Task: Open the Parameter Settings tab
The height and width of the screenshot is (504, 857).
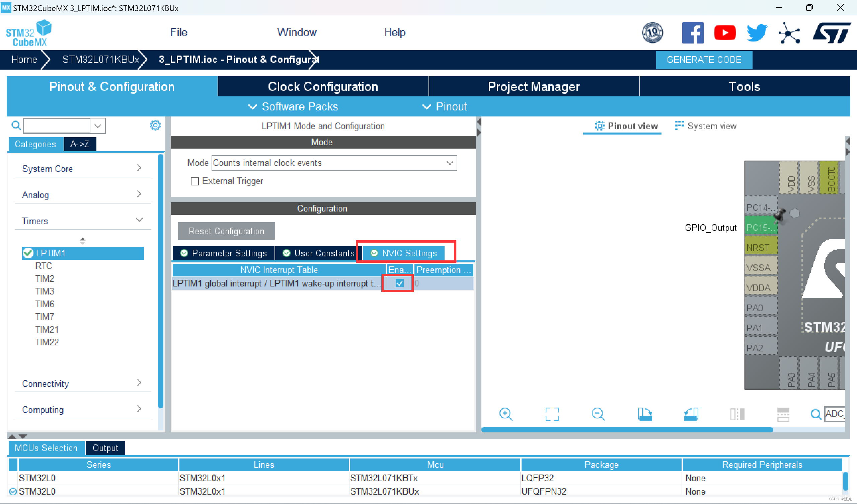Action: (223, 253)
